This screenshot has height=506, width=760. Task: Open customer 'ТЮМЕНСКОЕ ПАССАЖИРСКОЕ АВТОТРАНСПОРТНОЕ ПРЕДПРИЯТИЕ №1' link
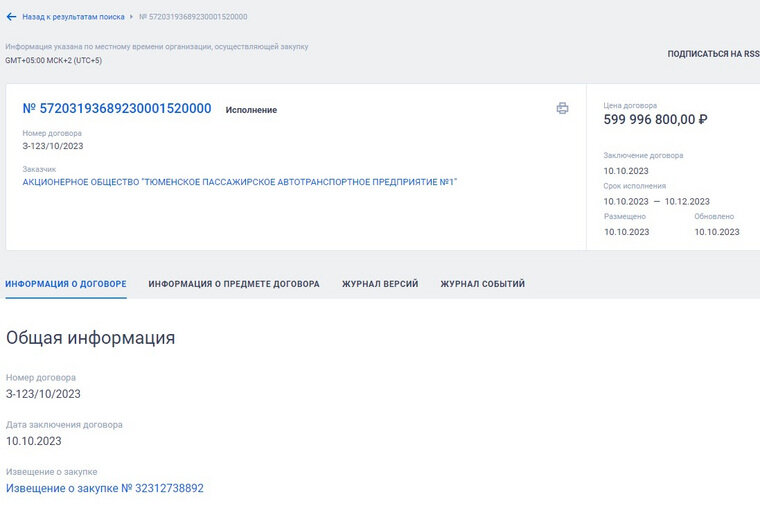(x=240, y=182)
